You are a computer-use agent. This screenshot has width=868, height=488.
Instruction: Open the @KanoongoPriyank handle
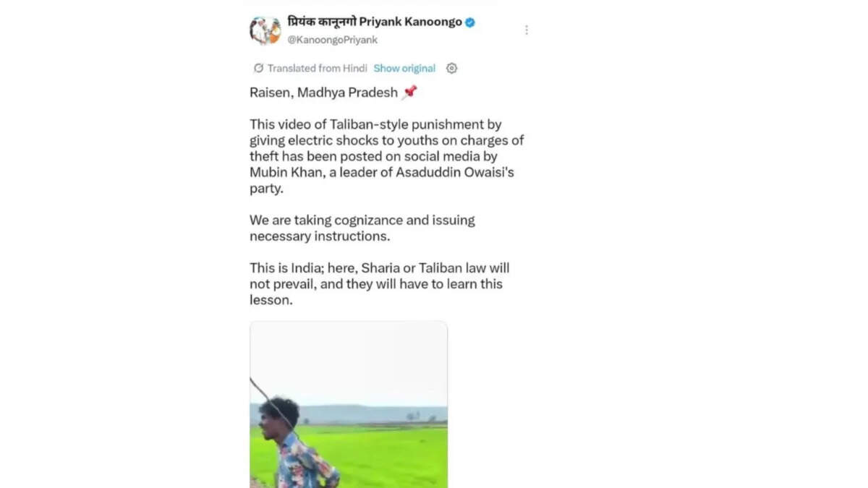(x=332, y=40)
